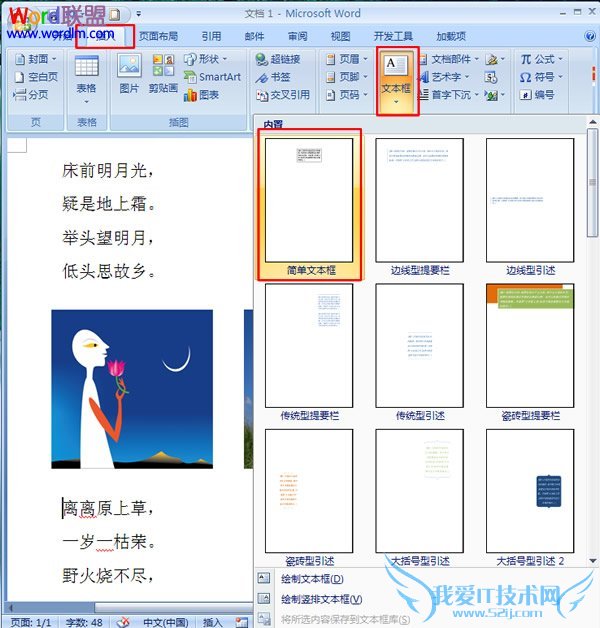600x628 pixels.
Task: Choose 大括号型引述 2 text box style
Action: [x=530, y=497]
